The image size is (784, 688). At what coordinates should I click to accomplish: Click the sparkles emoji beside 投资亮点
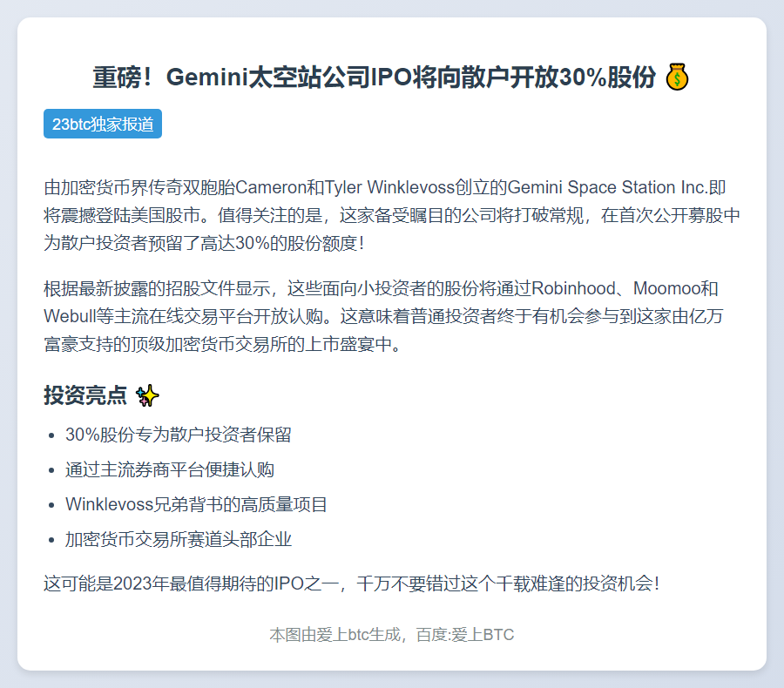(x=148, y=396)
